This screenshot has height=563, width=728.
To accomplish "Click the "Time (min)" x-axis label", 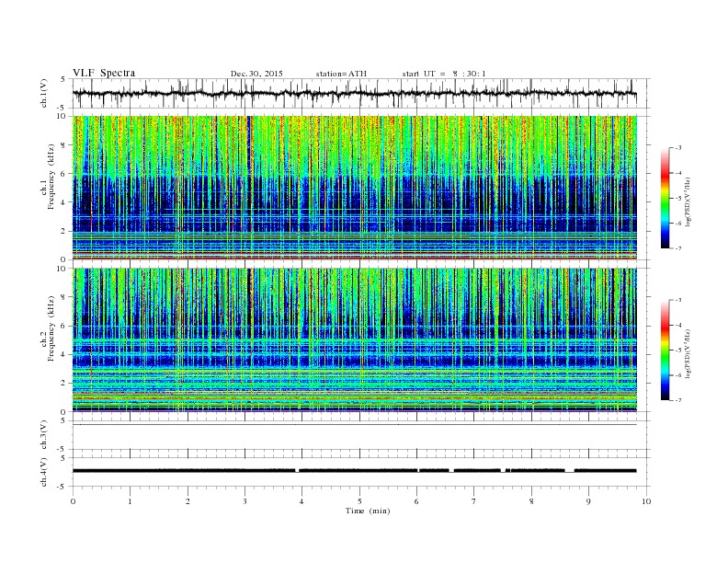I will pos(368,511).
